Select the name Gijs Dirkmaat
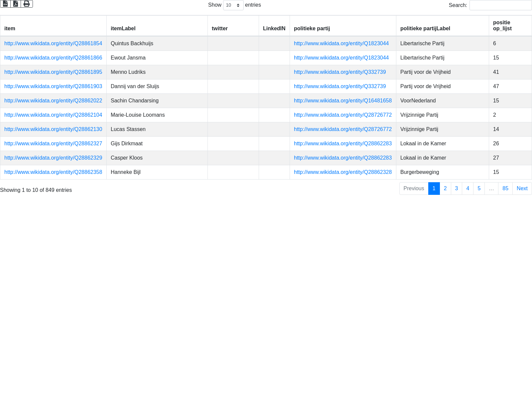The image size is (532, 399). click(127, 144)
